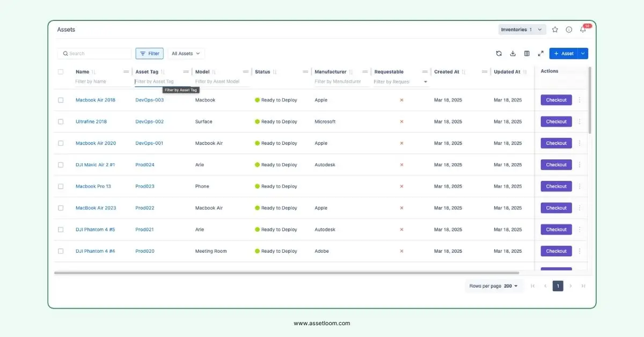Screen dimensions: 644x337
Task: Open the column layout icon
Action: pos(526,54)
